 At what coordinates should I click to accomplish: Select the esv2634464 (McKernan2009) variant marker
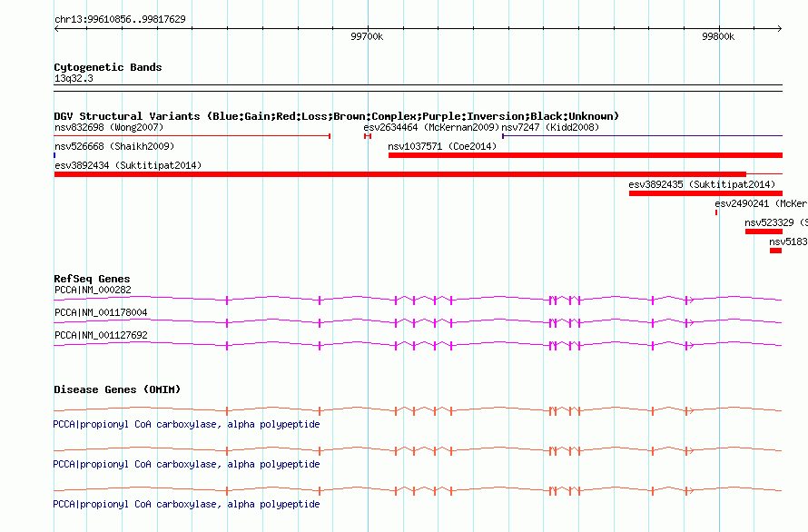click(x=368, y=136)
